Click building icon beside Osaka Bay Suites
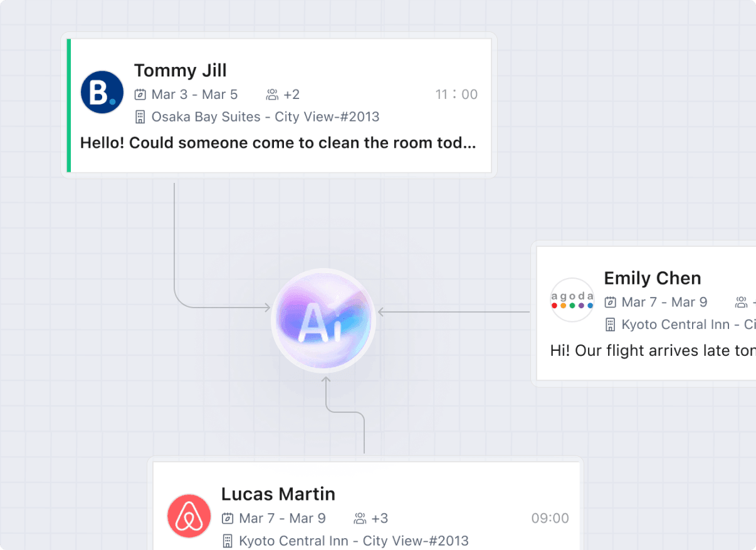 click(140, 117)
